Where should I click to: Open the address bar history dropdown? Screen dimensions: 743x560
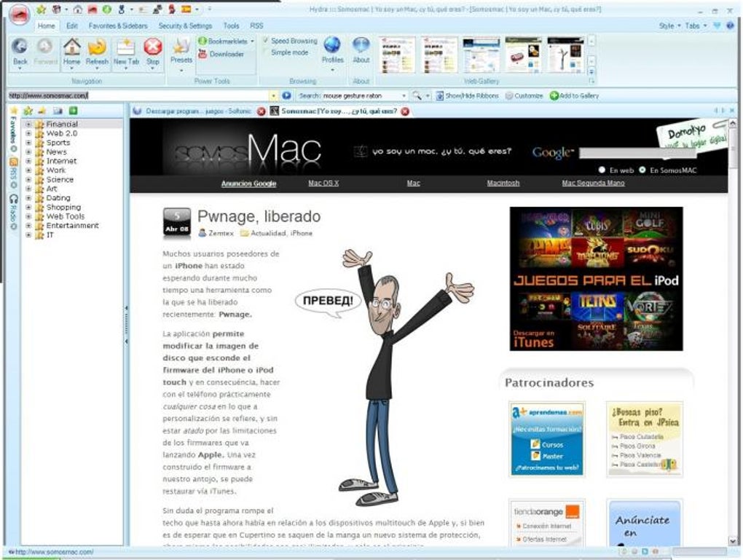[273, 95]
